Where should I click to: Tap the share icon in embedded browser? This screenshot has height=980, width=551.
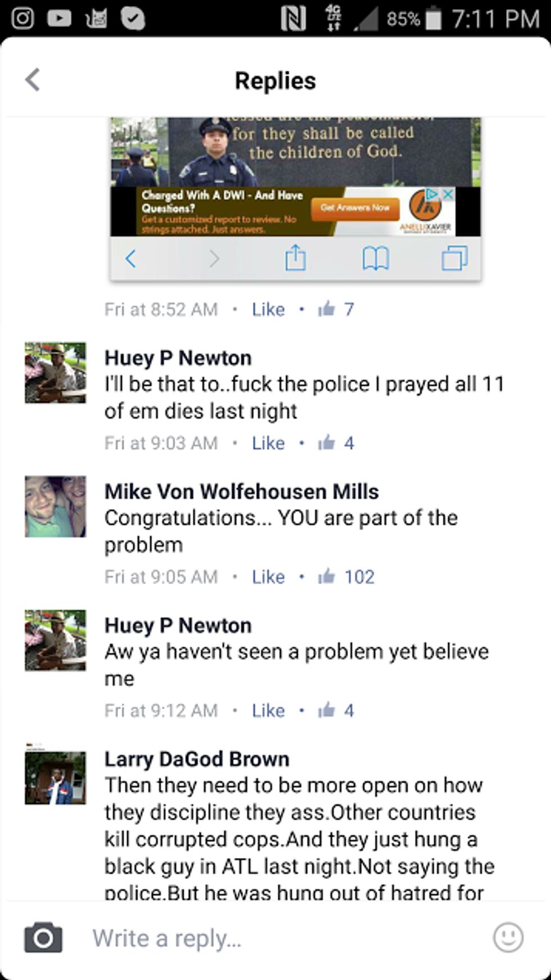pyautogui.click(x=295, y=258)
